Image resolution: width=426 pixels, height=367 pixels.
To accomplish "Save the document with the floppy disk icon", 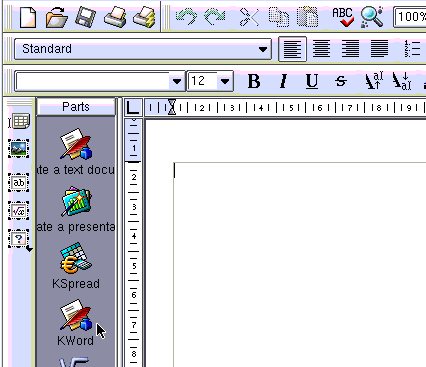I will 85,17.
